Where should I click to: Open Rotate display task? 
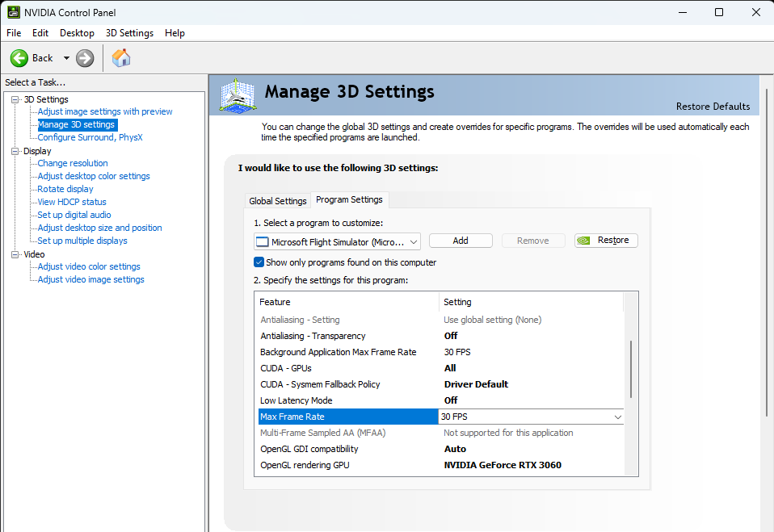[65, 189]
